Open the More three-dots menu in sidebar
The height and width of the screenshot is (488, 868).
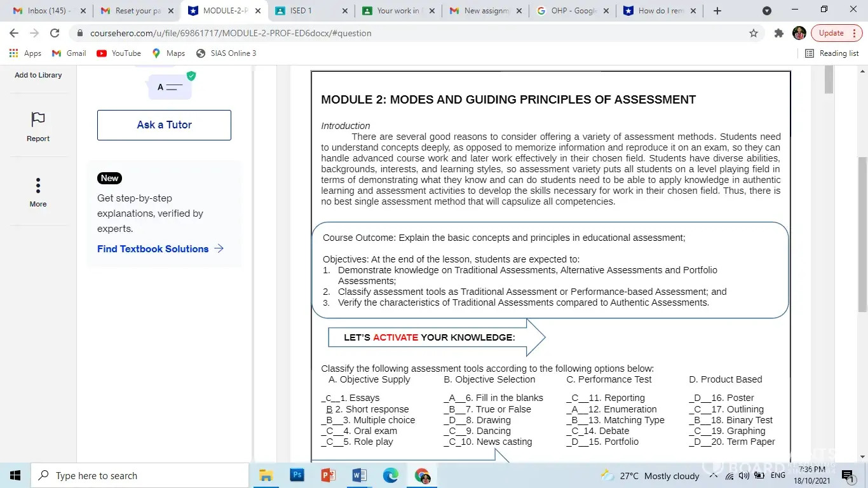(x=38, y=186)
